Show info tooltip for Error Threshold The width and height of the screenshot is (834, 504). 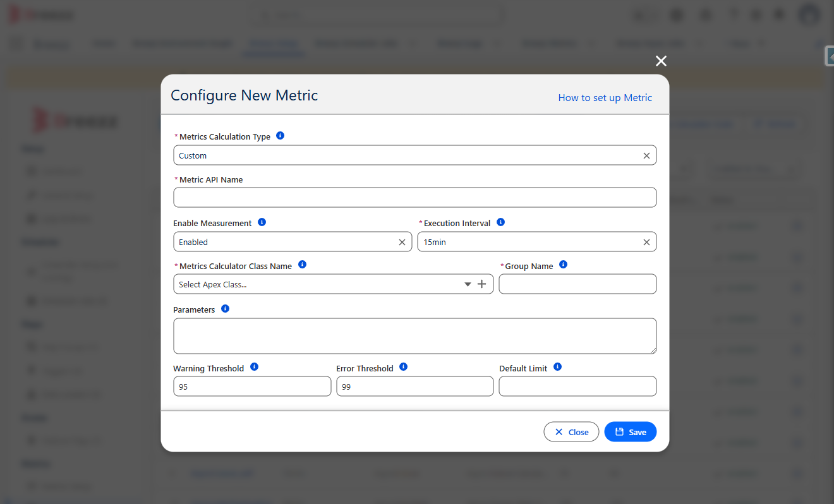(404, 366)
